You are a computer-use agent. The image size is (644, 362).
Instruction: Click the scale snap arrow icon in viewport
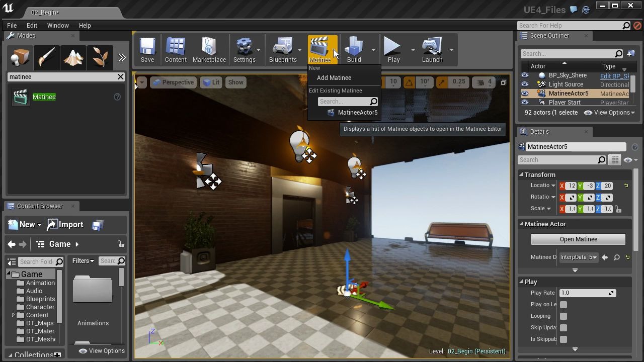tap(441, 82)
